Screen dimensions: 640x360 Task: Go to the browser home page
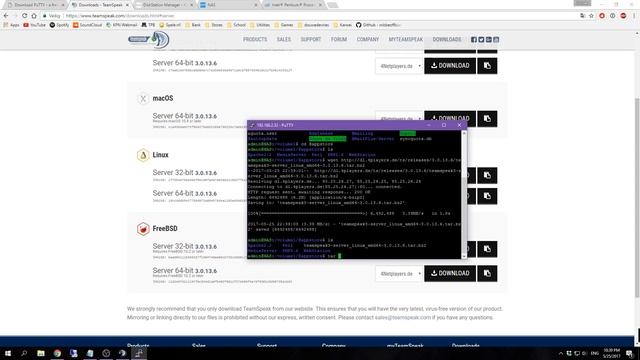pyautogui.click(x=34, y=16)
